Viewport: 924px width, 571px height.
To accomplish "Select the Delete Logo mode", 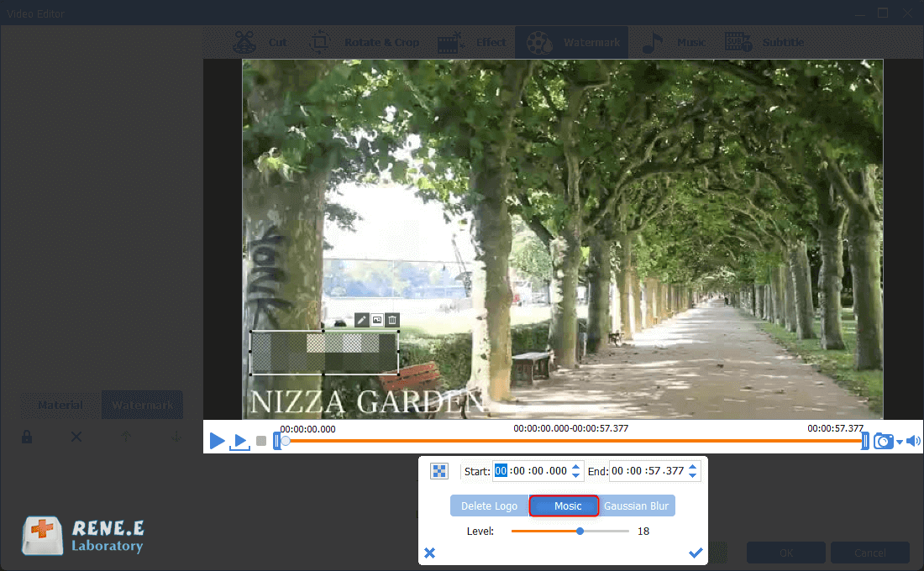I will tap(489, 506).
